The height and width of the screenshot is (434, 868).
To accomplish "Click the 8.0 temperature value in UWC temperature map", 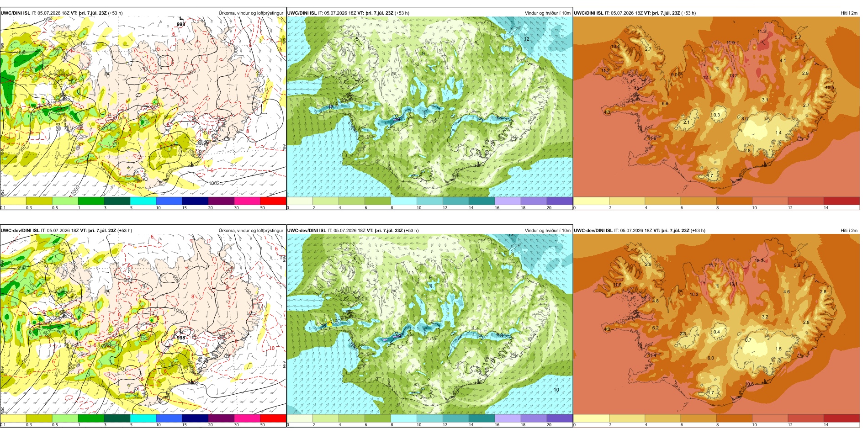I will click(x=745, y=119).
